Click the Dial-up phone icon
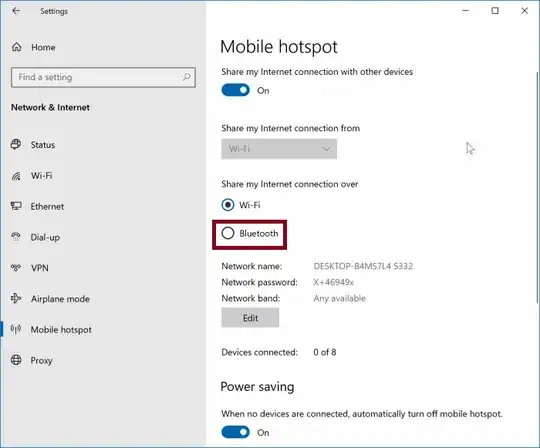The width and height of the screenshot is (540, 448). (x=16, y=237)
